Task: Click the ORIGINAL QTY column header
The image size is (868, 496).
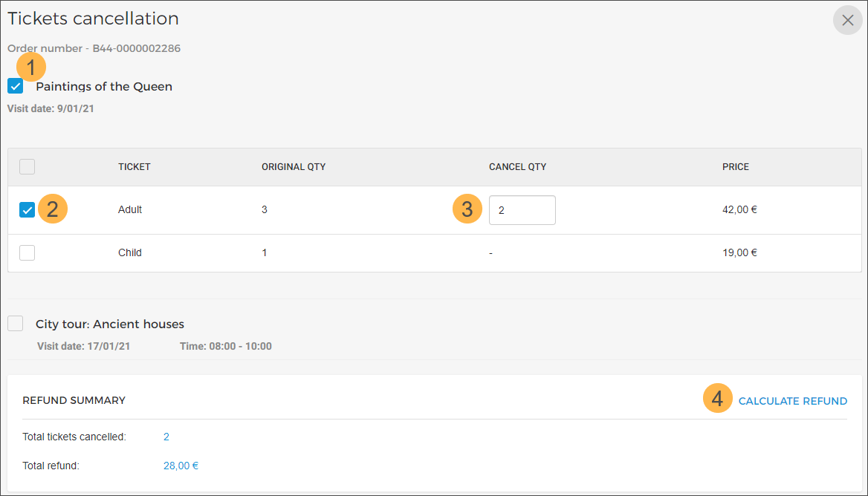Action: click(x=294, y=167)
